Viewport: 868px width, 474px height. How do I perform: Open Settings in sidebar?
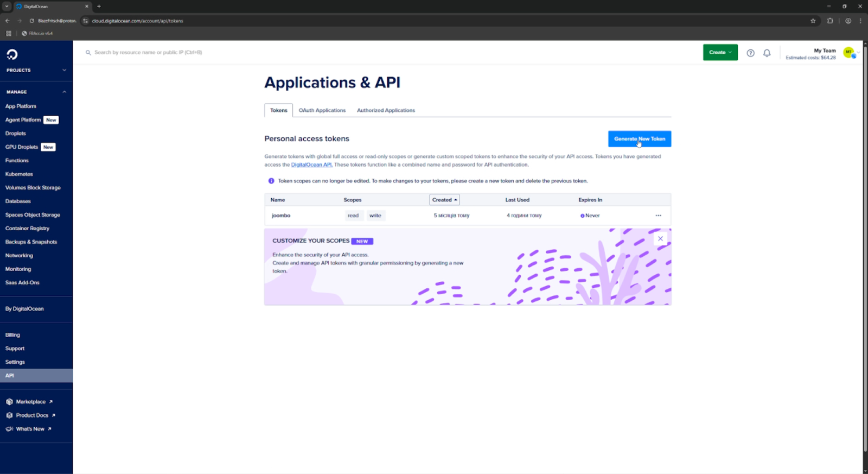pyautogui.click(x=15, y=362)
